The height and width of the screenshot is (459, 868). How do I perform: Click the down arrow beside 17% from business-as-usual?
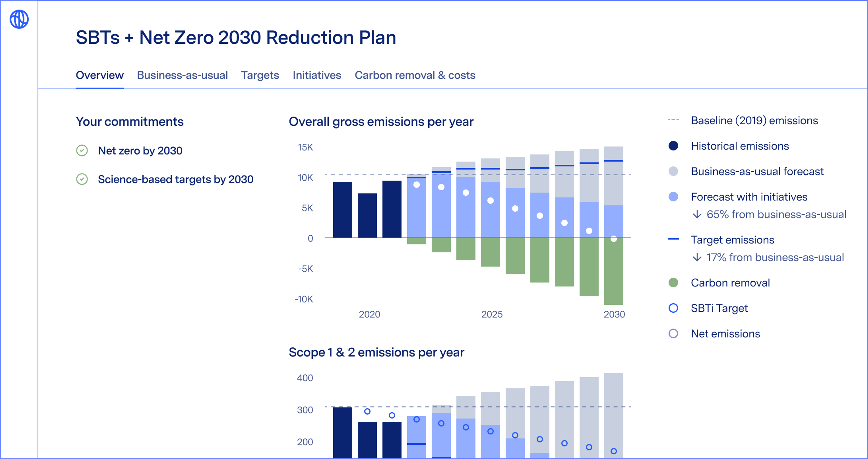tap(697, 257)
